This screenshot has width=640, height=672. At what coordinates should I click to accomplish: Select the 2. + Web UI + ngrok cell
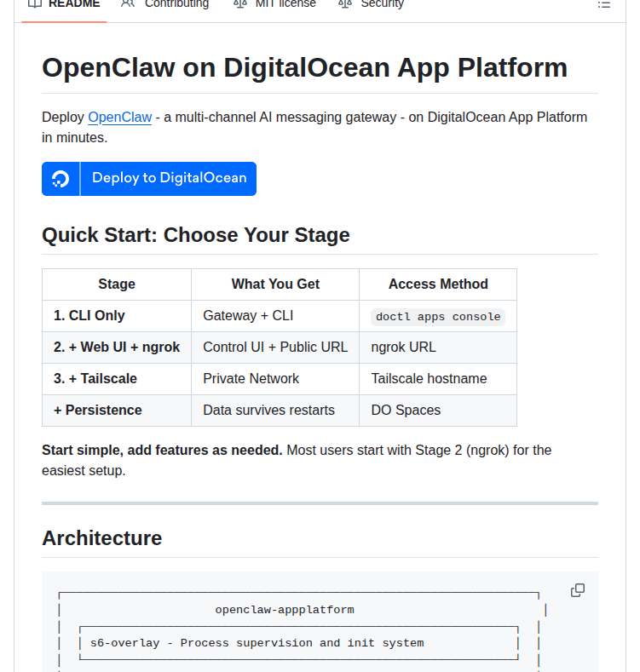point(117,347)
